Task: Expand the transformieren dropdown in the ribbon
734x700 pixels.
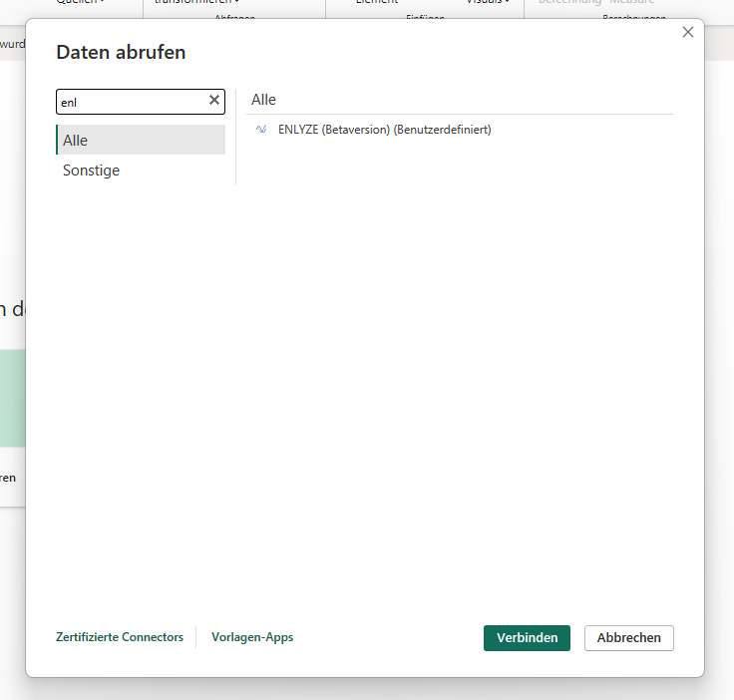Action: pos(196,3)
